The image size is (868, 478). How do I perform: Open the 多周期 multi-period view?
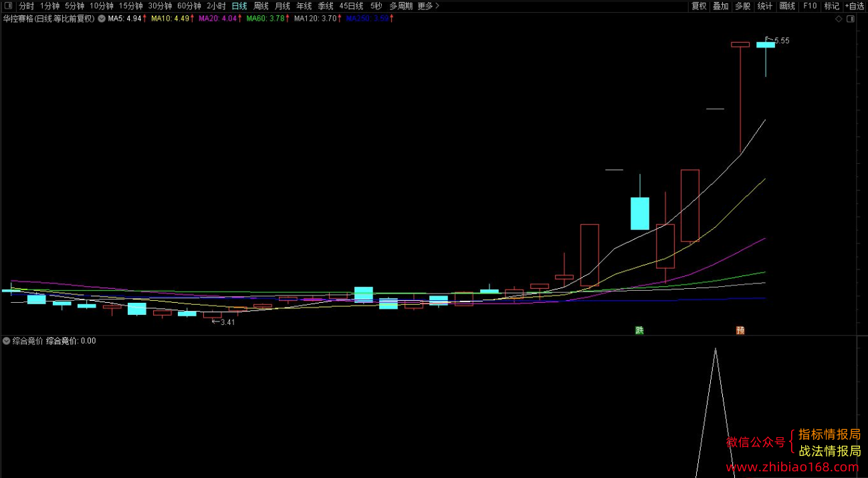coord(401,6)
